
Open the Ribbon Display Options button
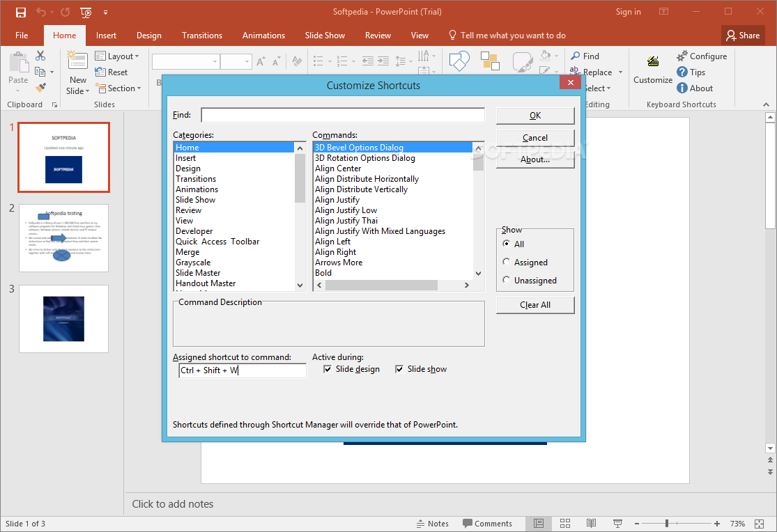point(663,11)
